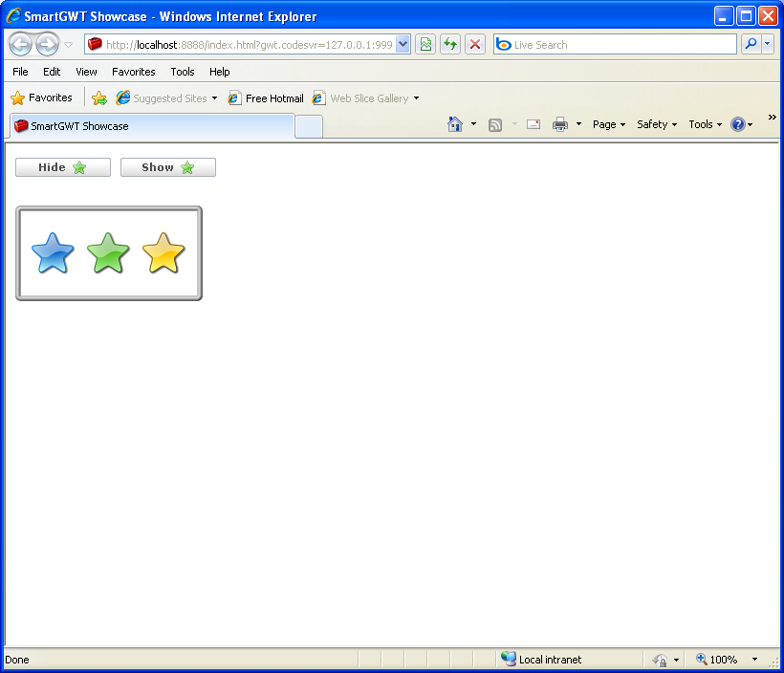
Task: Click the Read Mail icon
Action: coord(534,124)
